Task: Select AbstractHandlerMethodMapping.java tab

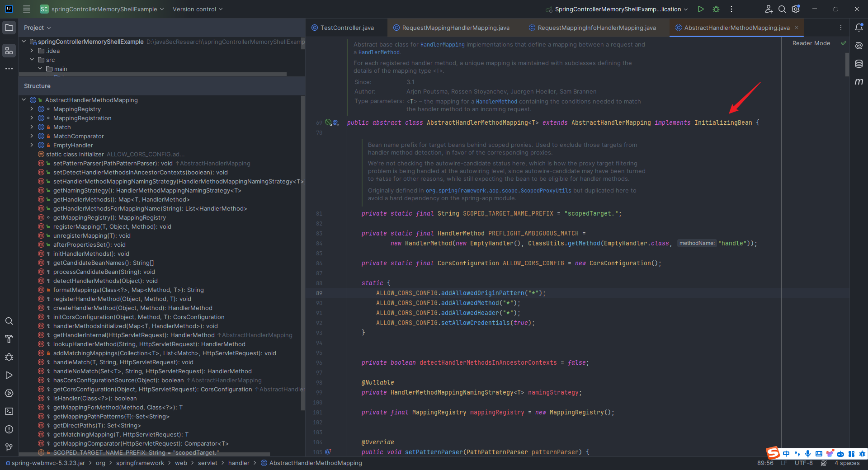Action: pos(737,28)
